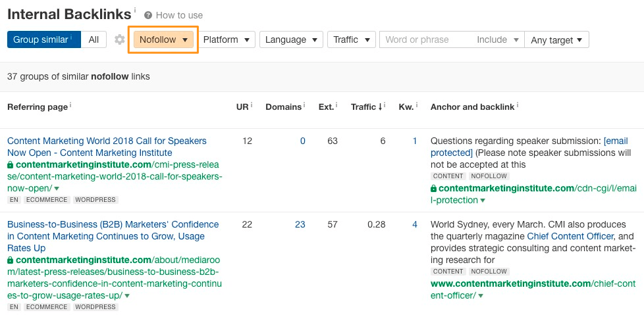The height and width of the screenshot is (315, 644).
Task: Click the Kw. value 4 in second row
Action: (415, 225)
